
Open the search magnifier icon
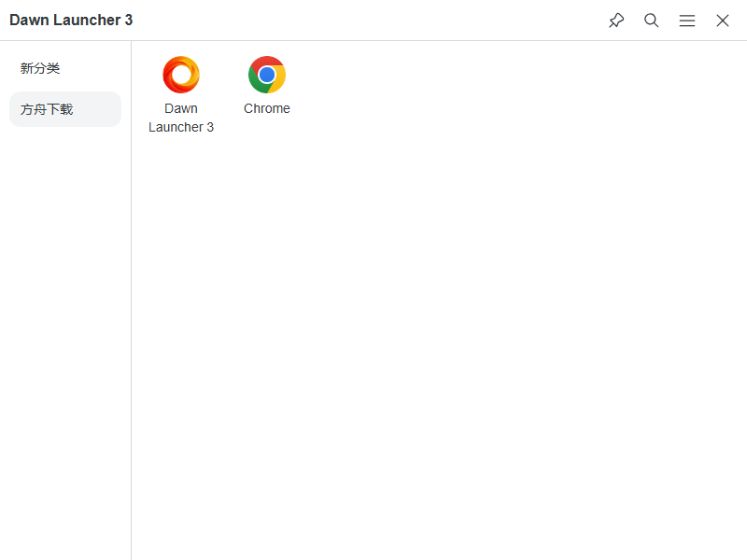coord(651,21)
